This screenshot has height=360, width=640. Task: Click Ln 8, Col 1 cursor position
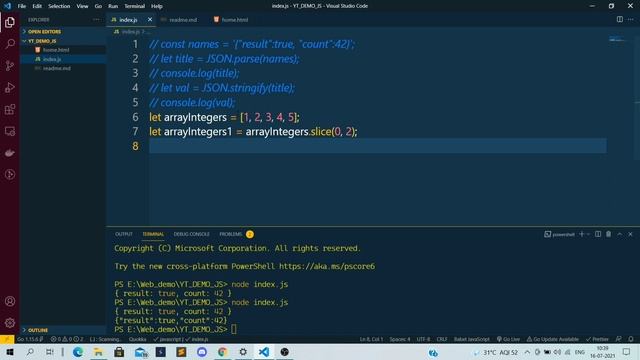click(x=371, y=339)
